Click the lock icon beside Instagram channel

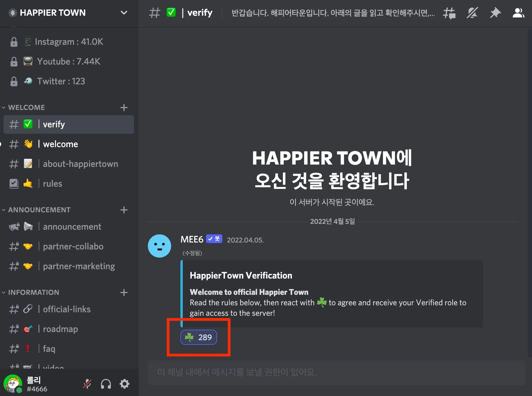click(x=14, y=42)
